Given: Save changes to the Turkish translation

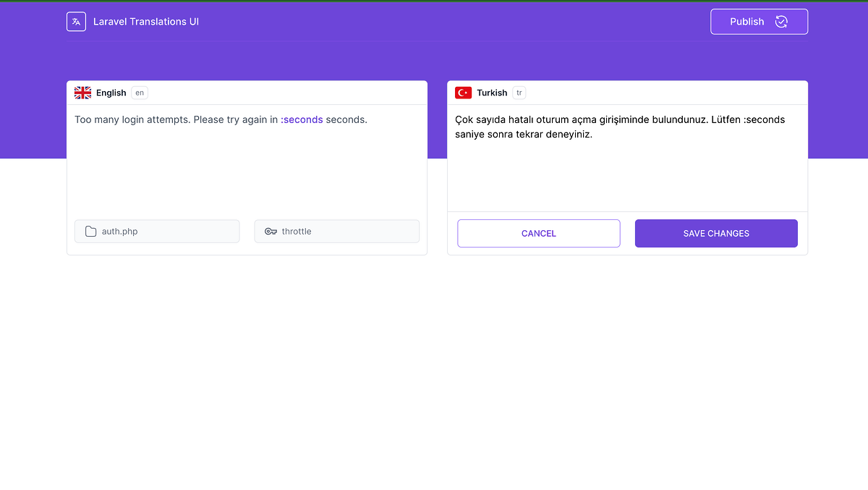Looking at the screenshot, I should click(716, 233).
